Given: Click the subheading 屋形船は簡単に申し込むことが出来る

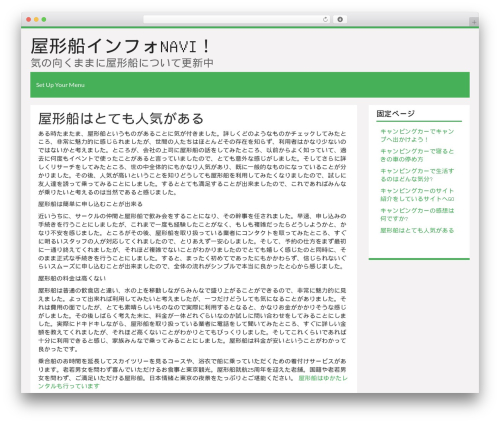Looking at the screenshot, I should coord(90,204).
